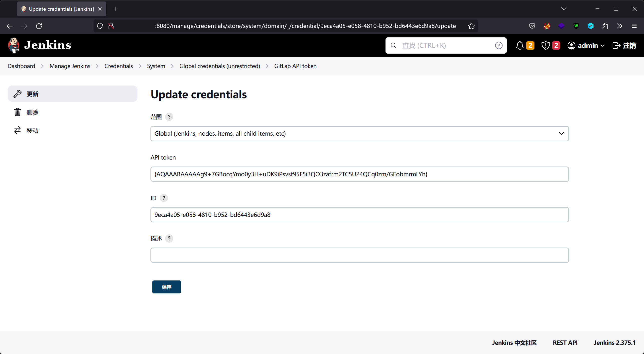
Task: Open the notifications bell icon
Action: (x=520, y=45)
